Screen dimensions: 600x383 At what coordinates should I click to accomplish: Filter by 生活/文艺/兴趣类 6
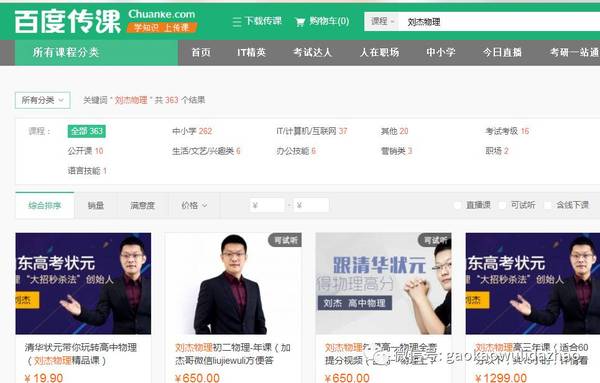206,151
